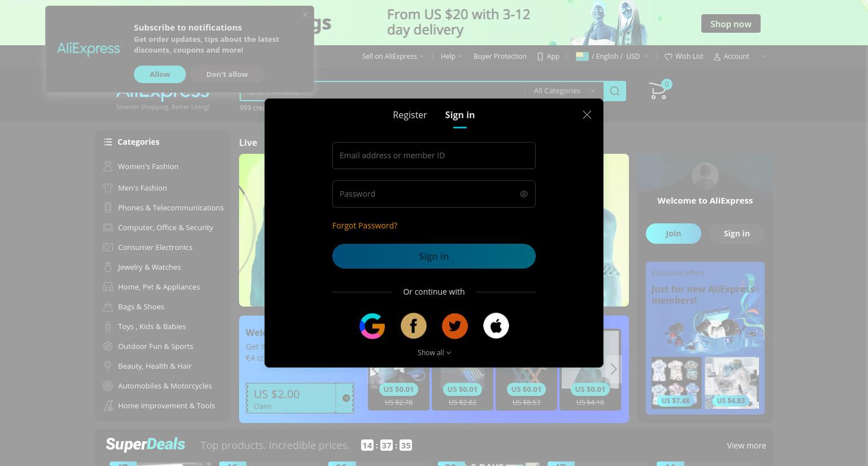868x466 pixels.
Task: Click Automobiles & Motorcycles tire icon
Action: tap(108, 386)
